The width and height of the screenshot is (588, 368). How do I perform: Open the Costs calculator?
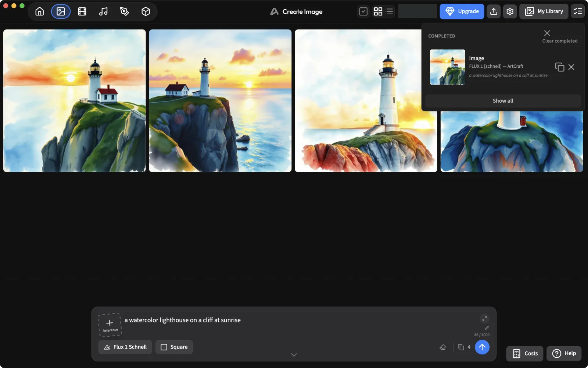[525, 354]
